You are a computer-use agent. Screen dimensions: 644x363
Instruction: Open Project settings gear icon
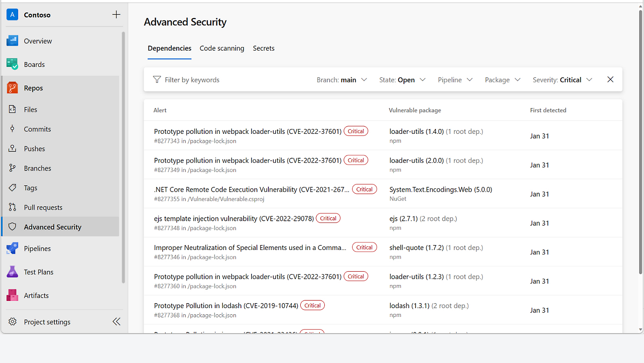pos(12,322)
